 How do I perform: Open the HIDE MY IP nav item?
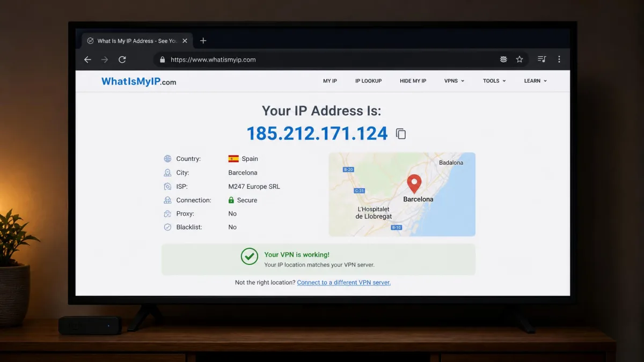coord(413,81)
